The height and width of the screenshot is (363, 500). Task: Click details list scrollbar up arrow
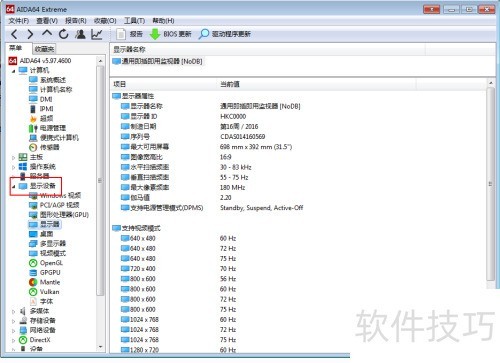click(490, 82)
